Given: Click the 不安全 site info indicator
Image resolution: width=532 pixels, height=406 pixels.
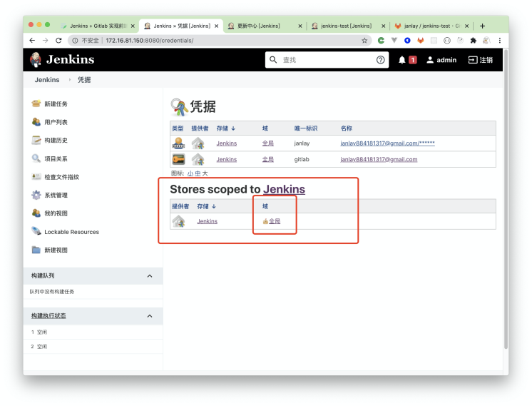Looking at the screenshot, I should coord(85,41).
